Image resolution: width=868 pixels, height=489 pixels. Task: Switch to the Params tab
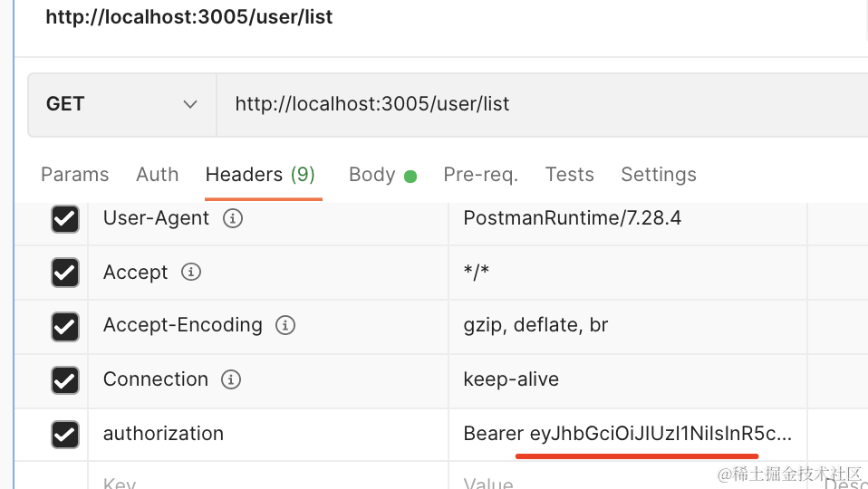74,175
